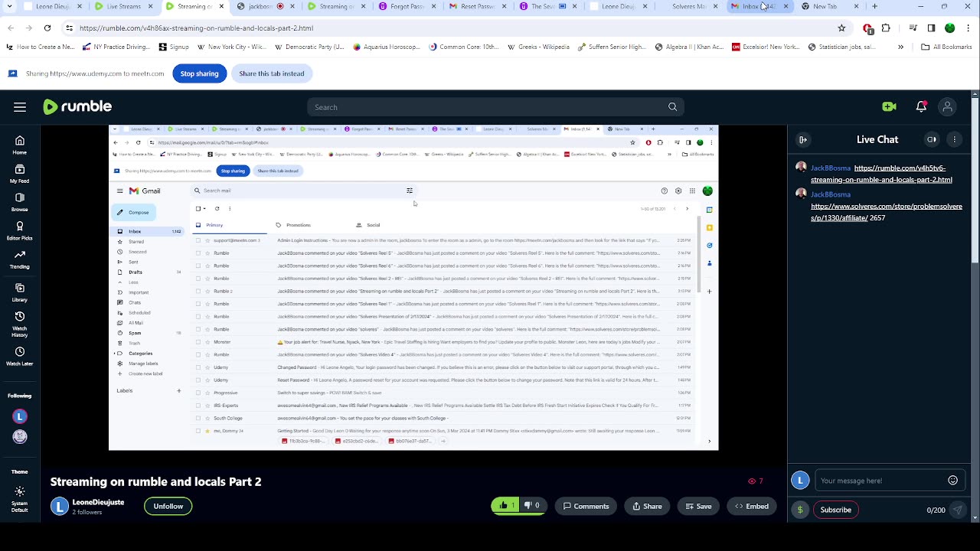
Task: Unfollow LeoneDieujuste
Action: click(168, 506)
